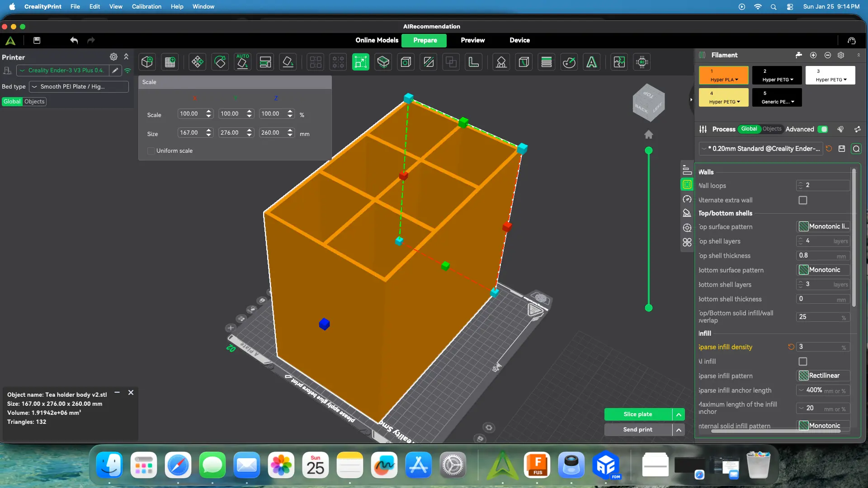This screenshot has width=868, height=488.
Task: Open the Sparse infill pattern dropdown
Action: (x=823, y=376)
